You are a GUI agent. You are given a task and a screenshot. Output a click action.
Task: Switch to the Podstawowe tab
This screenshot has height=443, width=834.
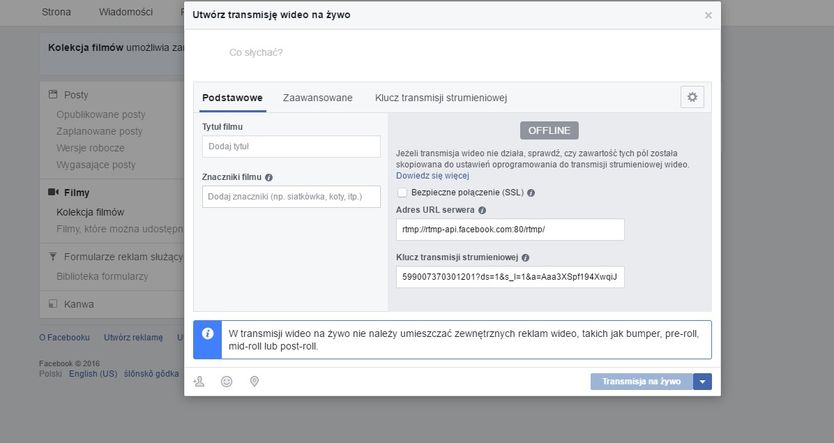pyautogui.click(x=232, y=98)
